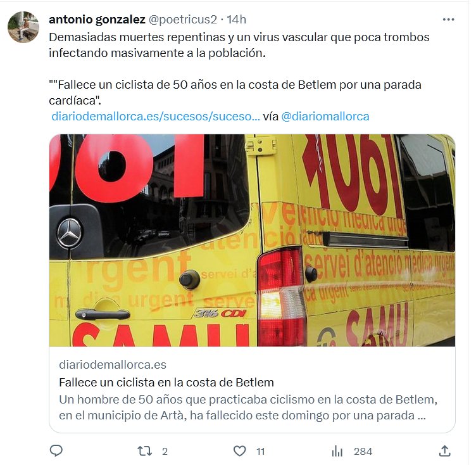The width and height of the screenshot is (476, 465).
Task: Click the like count 11
Action: pos(261,452)
